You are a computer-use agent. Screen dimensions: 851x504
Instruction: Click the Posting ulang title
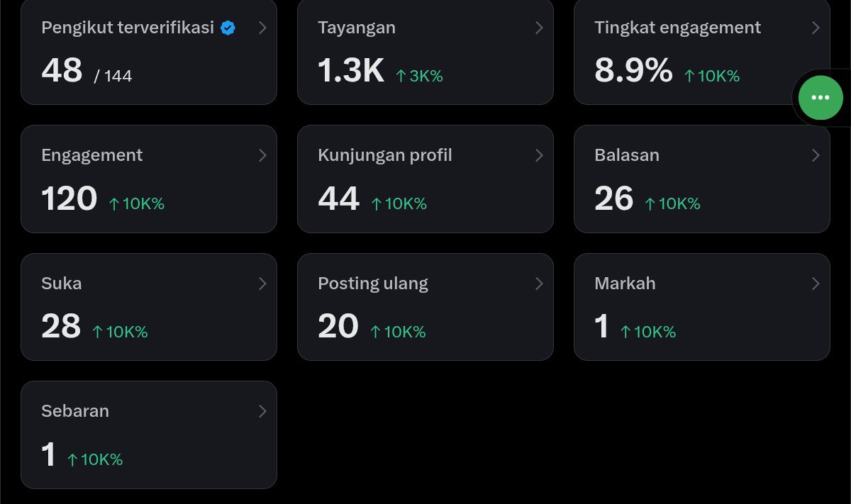click(x=373, y=284)
